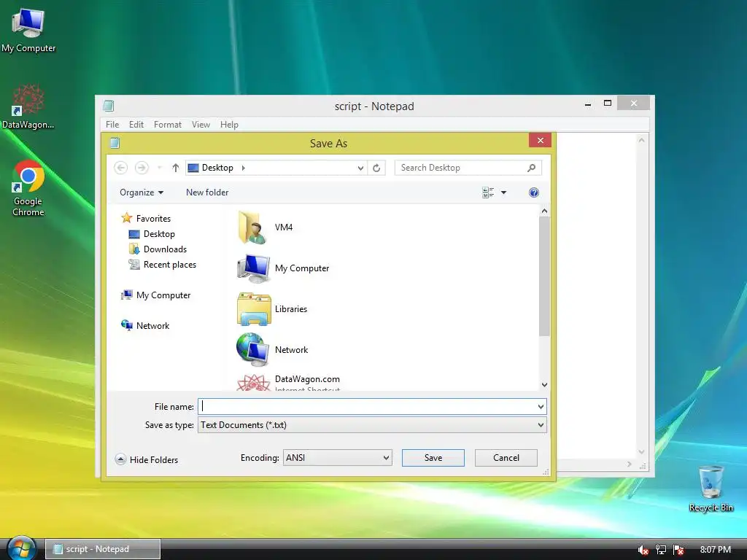This screenshot has height=560, width=747.
Task: Click the Cancel button
Action: pos(506,458)
